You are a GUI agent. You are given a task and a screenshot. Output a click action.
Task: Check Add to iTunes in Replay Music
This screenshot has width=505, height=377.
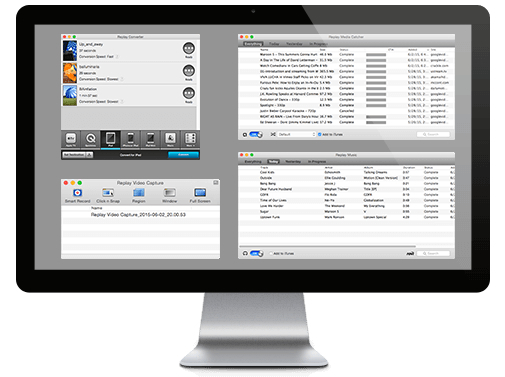(271, 253)
